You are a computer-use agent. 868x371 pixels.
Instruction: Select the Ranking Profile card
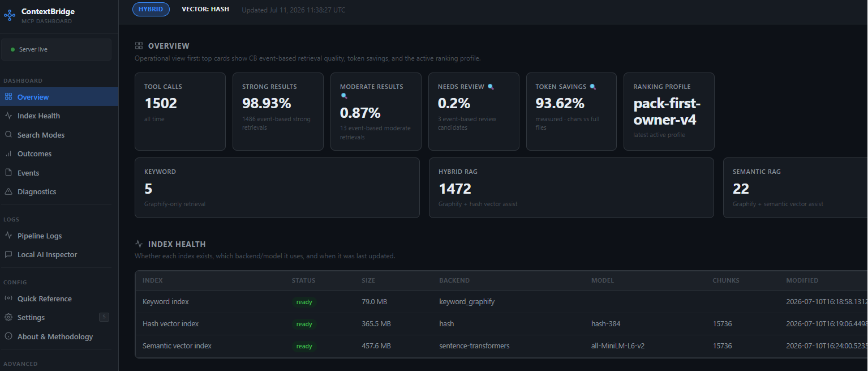(669, 112)
